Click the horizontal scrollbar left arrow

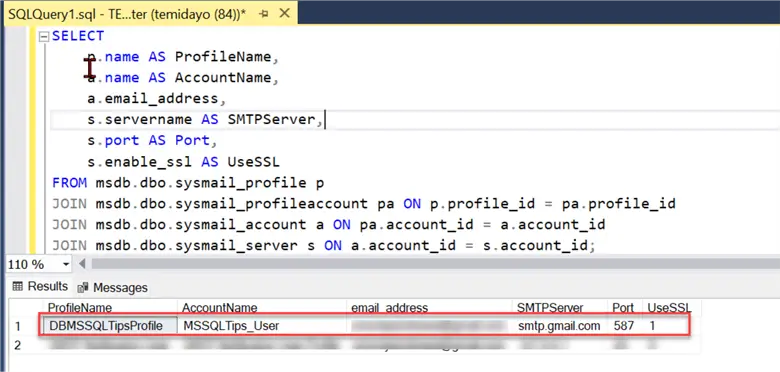tap(82, 264)
